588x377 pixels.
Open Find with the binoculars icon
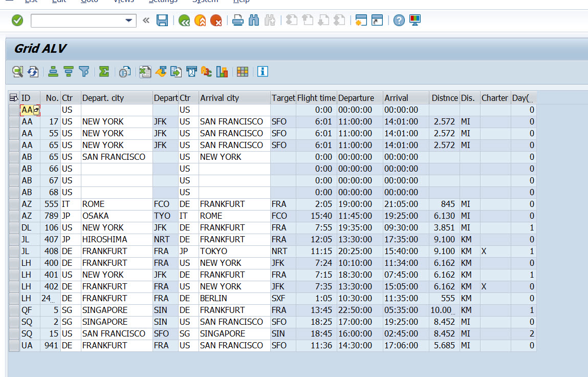click(253, 20)
